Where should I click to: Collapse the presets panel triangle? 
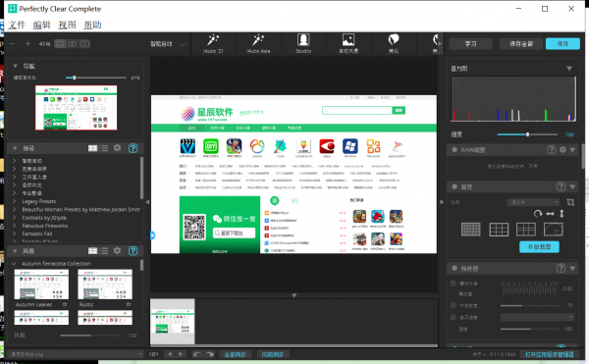15,148
